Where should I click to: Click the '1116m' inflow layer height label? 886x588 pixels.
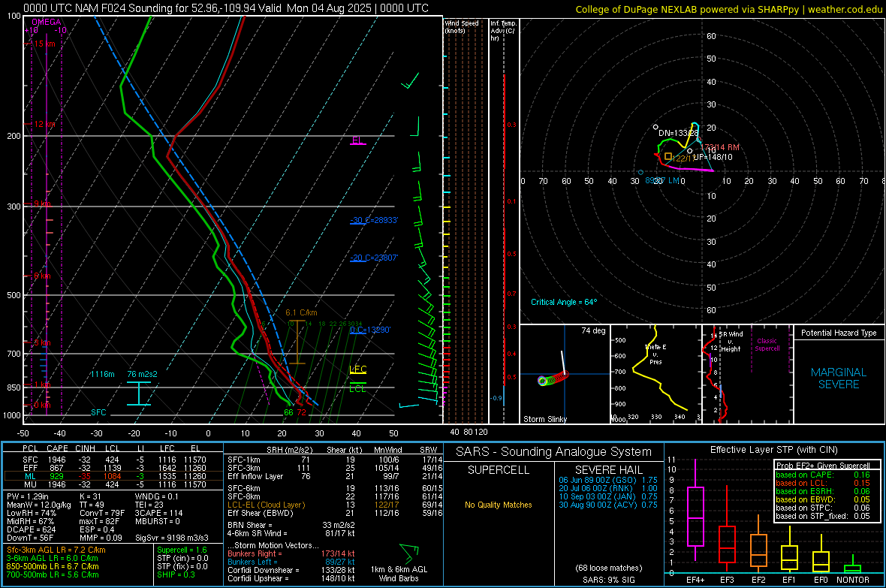point(102,374)
